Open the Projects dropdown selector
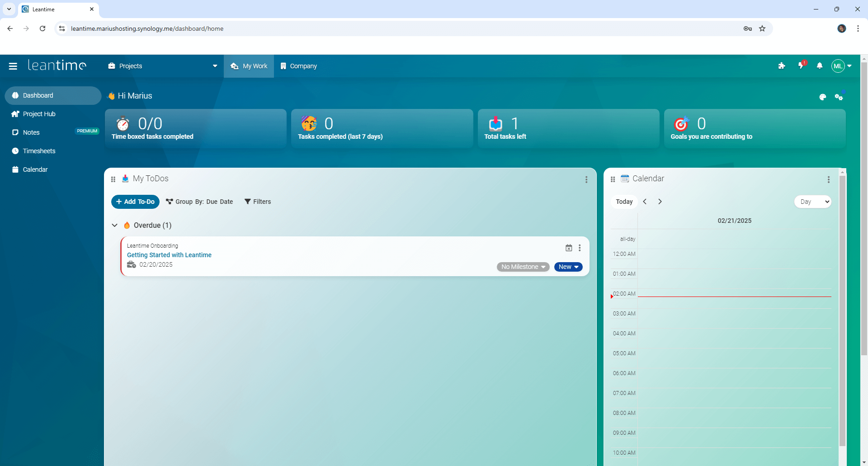The image size is (868, 466). pyautogui.click(x=163, y=66)
